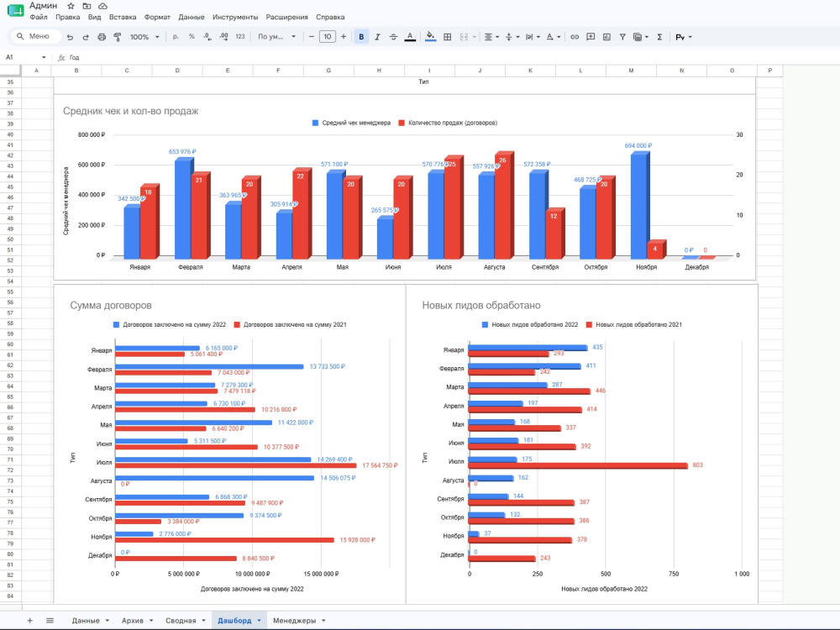840x630 pixels.
Task: Click the Borders icon
Action: [x=448, y=37]
